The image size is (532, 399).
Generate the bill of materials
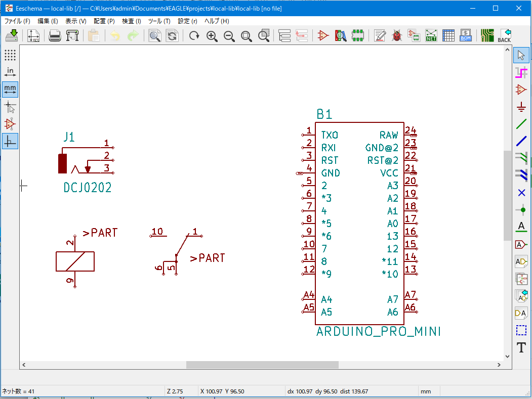click(x=466, y=35)
